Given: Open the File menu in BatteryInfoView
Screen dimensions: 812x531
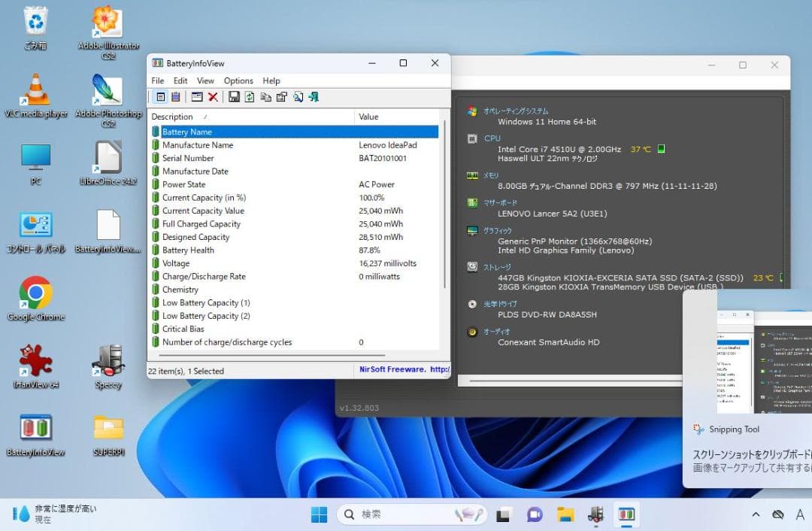Looking at the screenshot, I should (x=157, y=80).
